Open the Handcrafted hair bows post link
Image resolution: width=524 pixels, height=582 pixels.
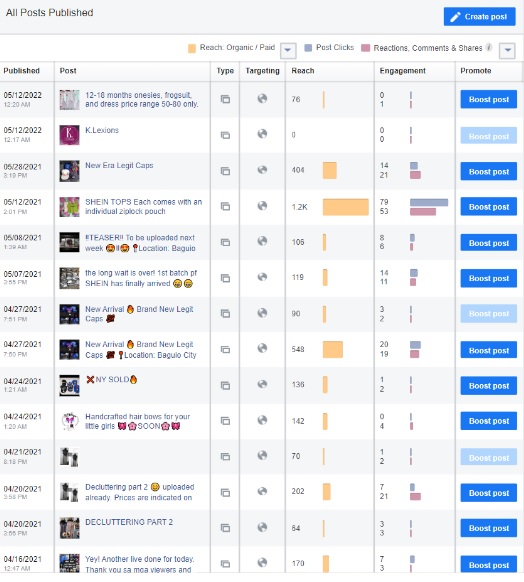137,421
